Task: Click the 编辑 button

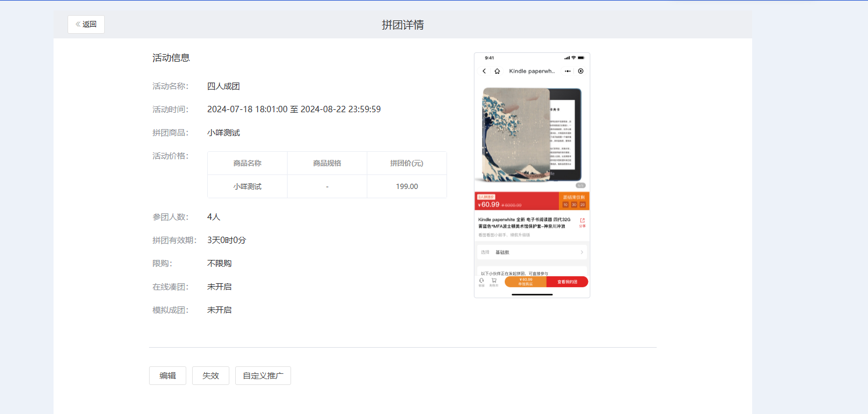Action: pos(168,376)
